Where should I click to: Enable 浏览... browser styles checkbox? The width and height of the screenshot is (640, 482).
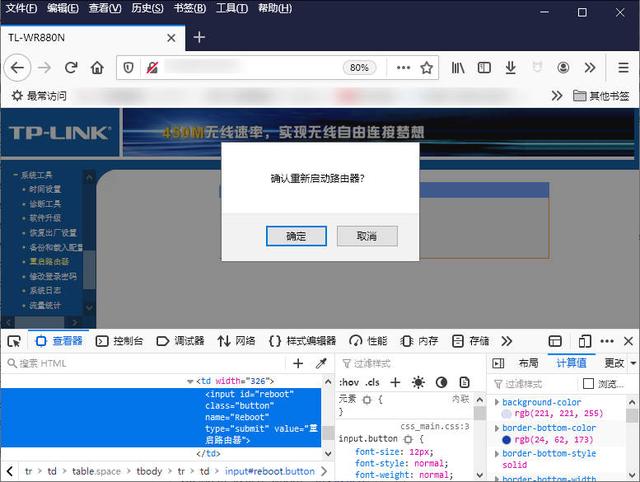(x=588, y=384)
